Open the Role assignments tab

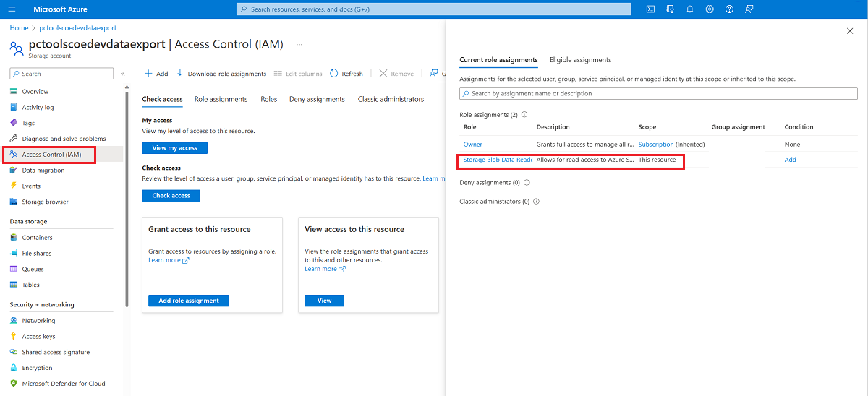point(221,99)
